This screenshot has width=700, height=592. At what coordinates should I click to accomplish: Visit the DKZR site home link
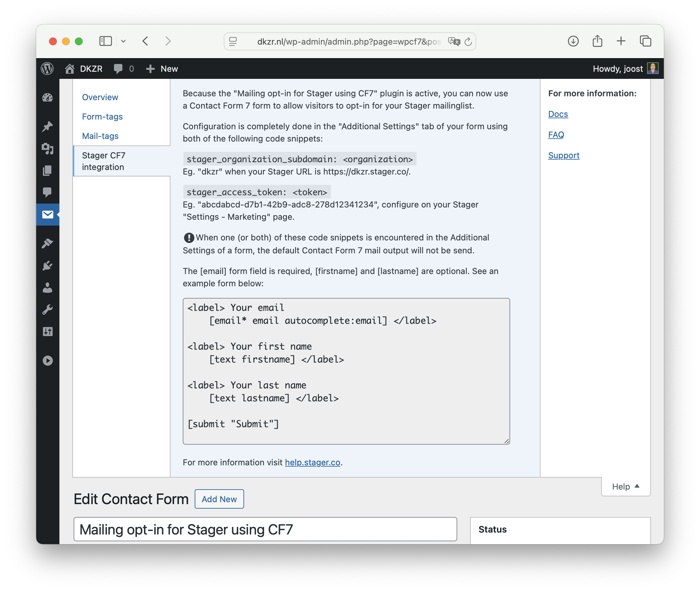[84, 69]
